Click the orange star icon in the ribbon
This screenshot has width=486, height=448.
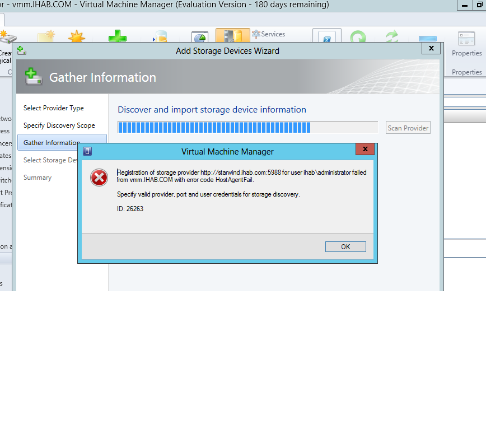pos(77,36)
